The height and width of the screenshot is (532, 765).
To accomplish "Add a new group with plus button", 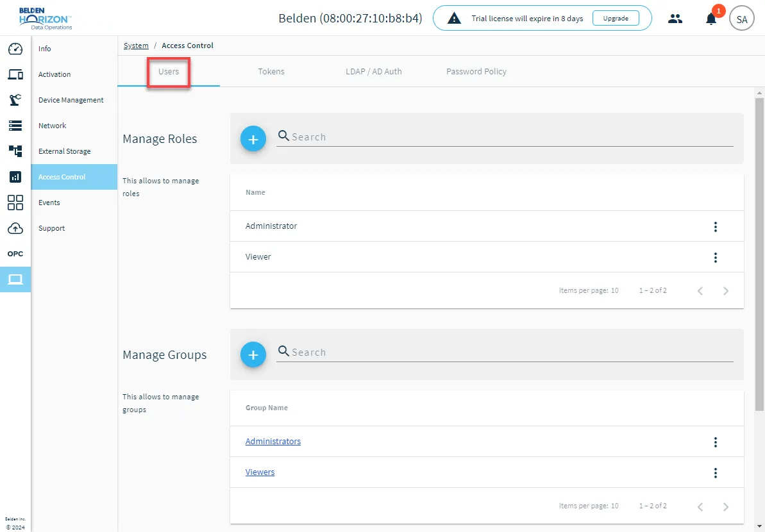I will [253, 354].
